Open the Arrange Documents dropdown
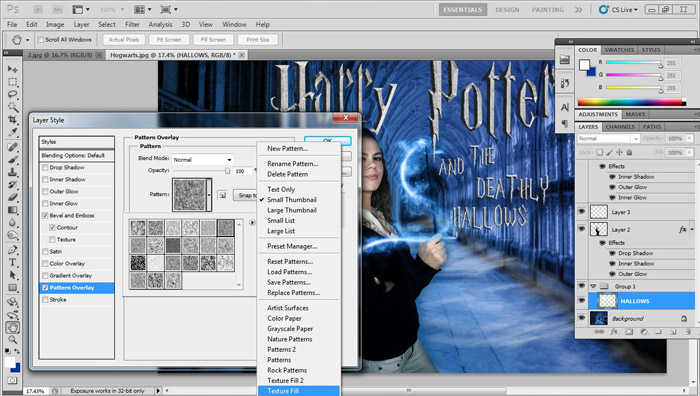 (x=143, y=9)
